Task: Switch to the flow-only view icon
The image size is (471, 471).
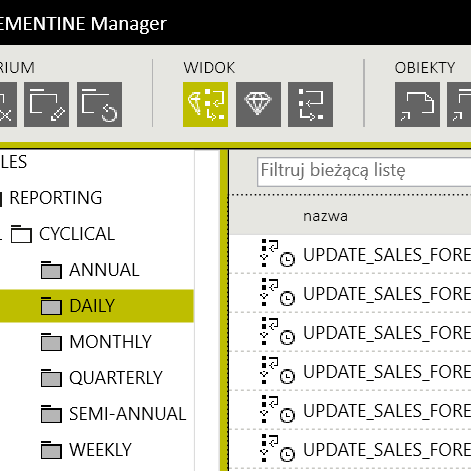Action: [x=310, y=104]
